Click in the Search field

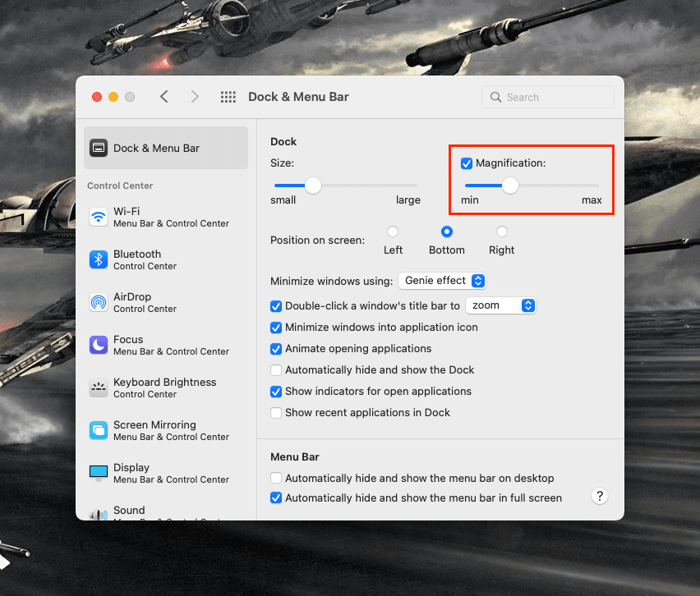coord(548,97)
